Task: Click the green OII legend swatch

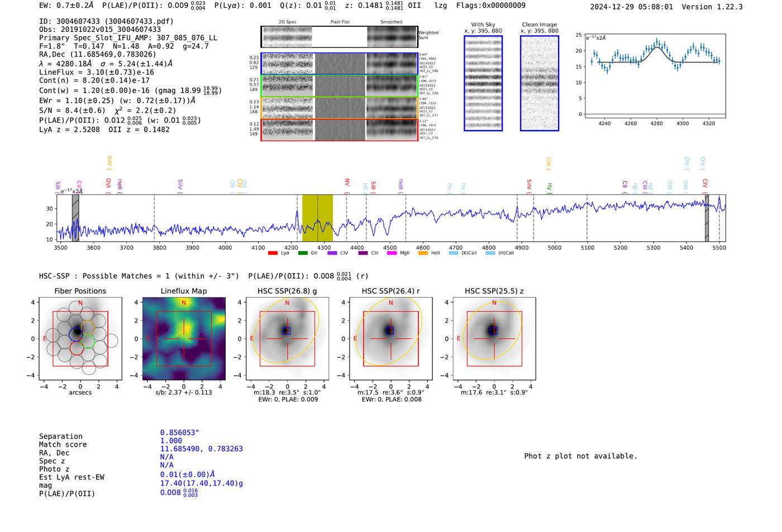Action: coord(303,253)
